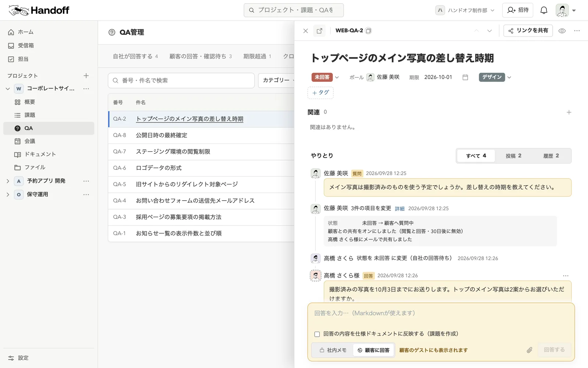Open the notifications bell

click(x=544, y=10)
